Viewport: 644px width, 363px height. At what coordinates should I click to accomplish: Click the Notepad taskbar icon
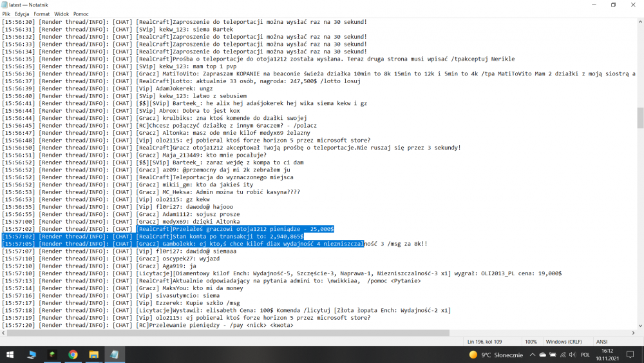[114, 354]
